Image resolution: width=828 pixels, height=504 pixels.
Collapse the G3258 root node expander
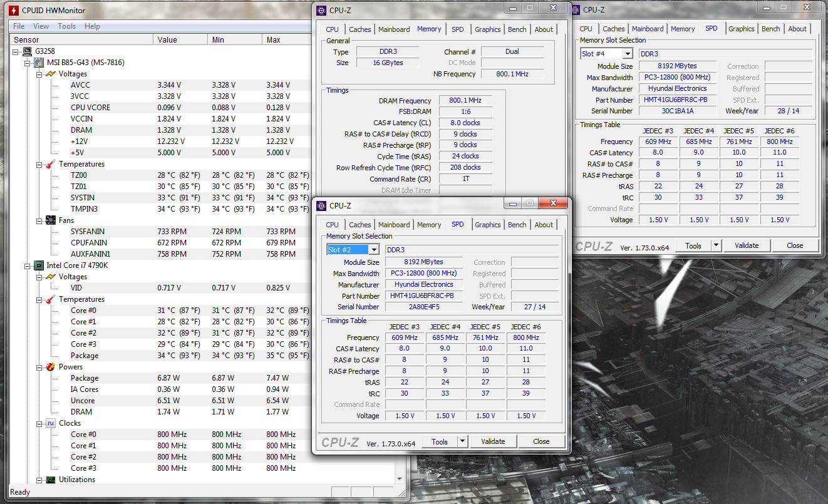click(16, 51)
